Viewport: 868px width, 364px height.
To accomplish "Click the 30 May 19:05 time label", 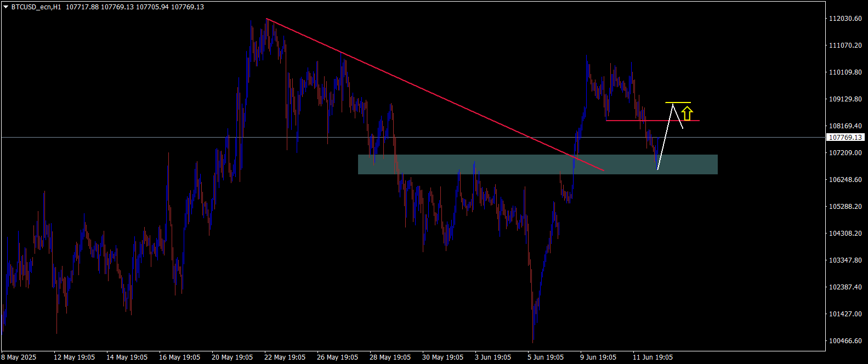I will (442, 357).
